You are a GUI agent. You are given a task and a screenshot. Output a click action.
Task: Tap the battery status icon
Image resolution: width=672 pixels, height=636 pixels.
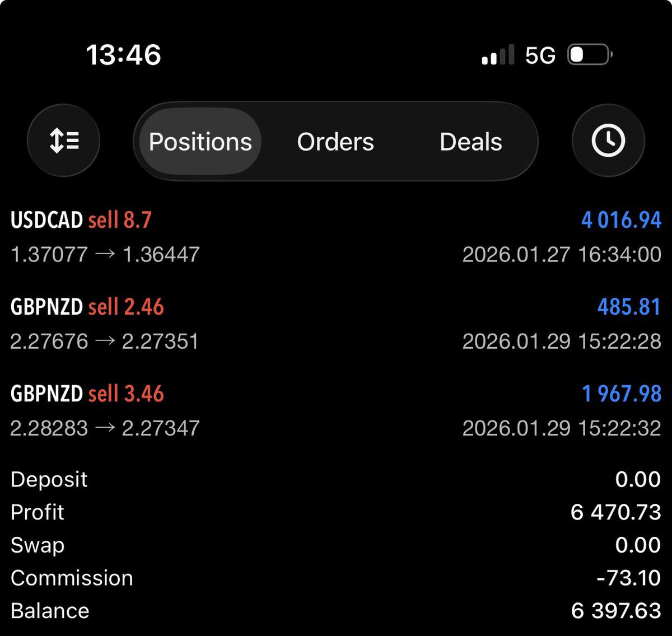click(x=591, y=55)
